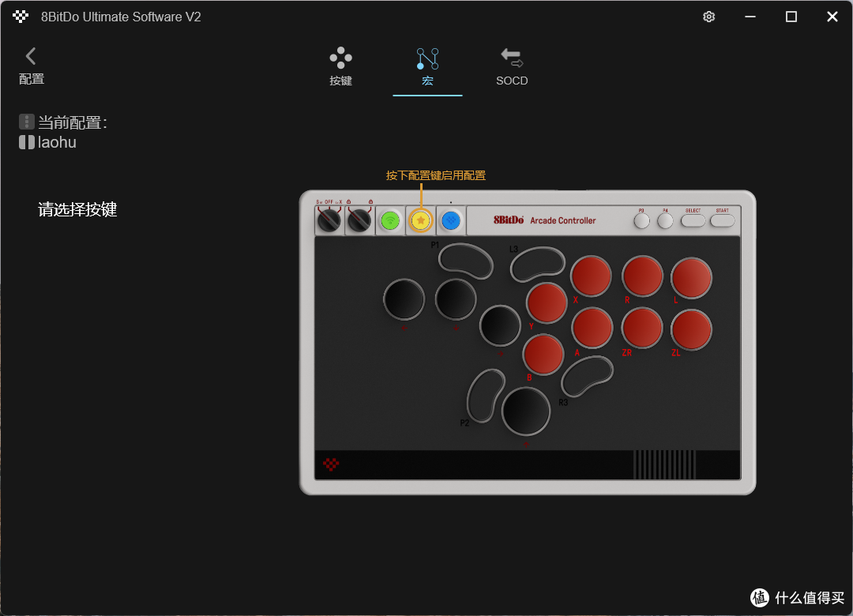Click the yellow star profile button
The width and height of the screenshot is (853, 616).
pos(420,220)
